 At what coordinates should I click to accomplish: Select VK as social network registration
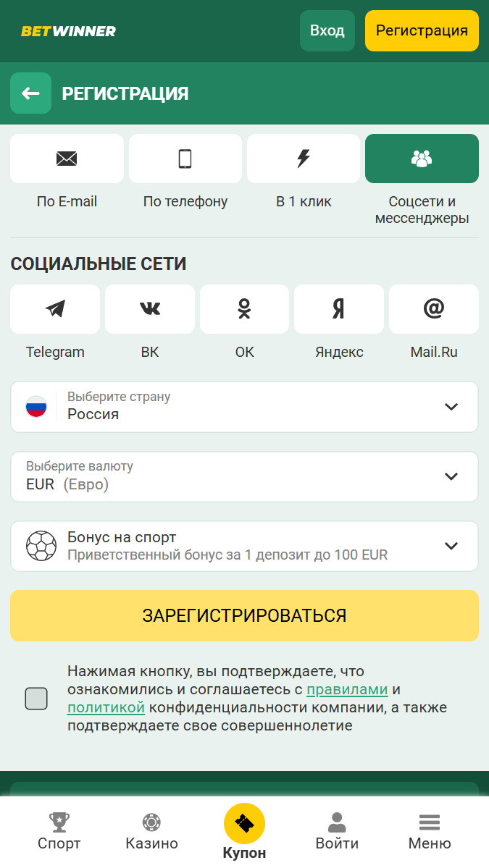click(149, 308)
